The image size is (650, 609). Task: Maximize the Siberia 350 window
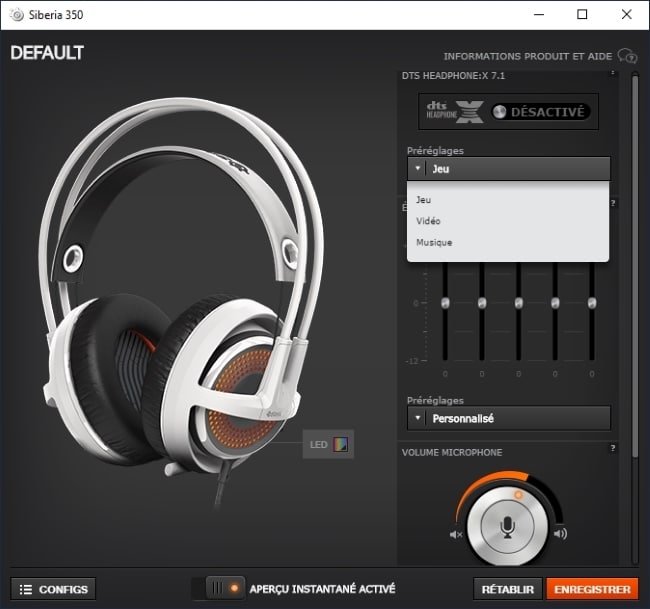coord(582,15)
